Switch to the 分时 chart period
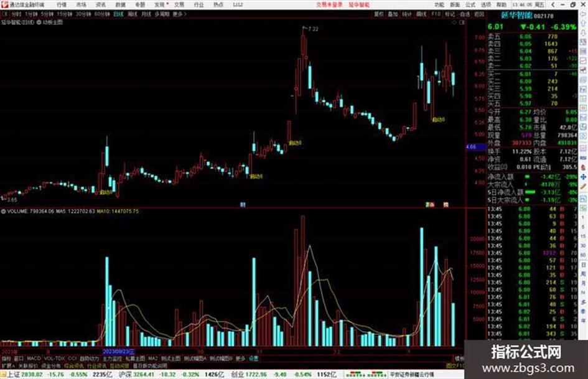 [x=16, y=14]
